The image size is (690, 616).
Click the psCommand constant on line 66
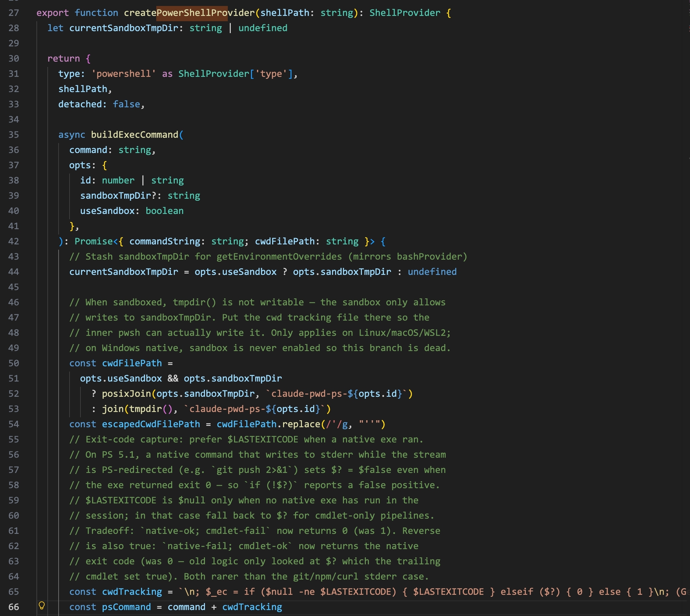[x=126, y=607]
